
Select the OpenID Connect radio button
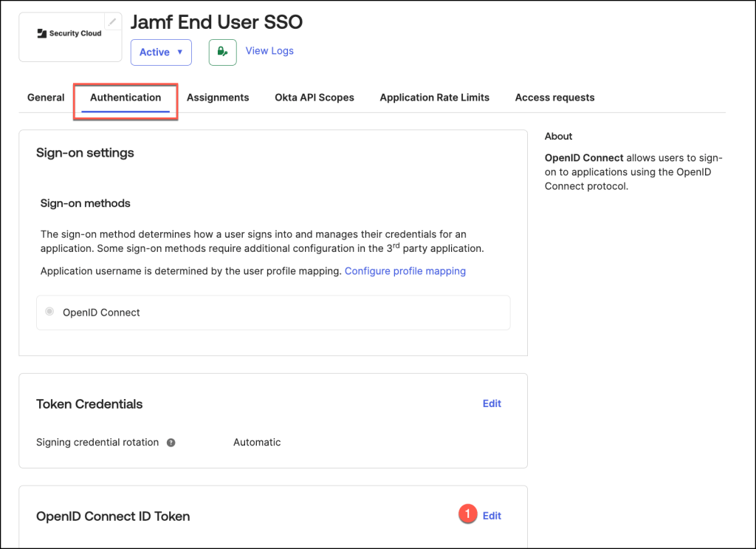click(x=49, y=312)
